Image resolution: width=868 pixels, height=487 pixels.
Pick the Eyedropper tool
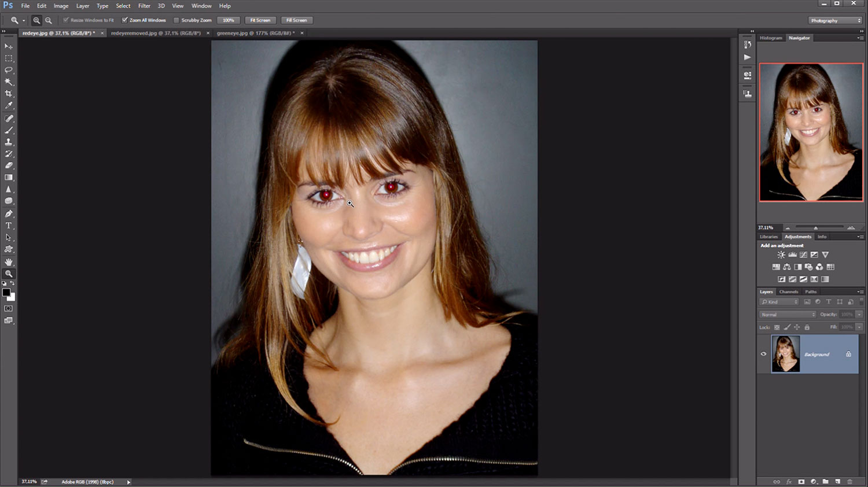pyautogui.click(x=9, y=106)
